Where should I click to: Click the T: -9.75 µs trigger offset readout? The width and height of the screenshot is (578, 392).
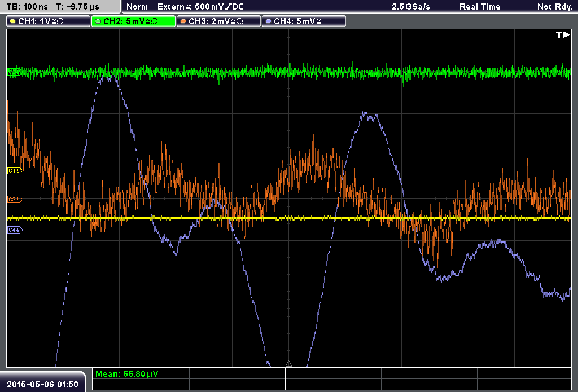point(78,7)
